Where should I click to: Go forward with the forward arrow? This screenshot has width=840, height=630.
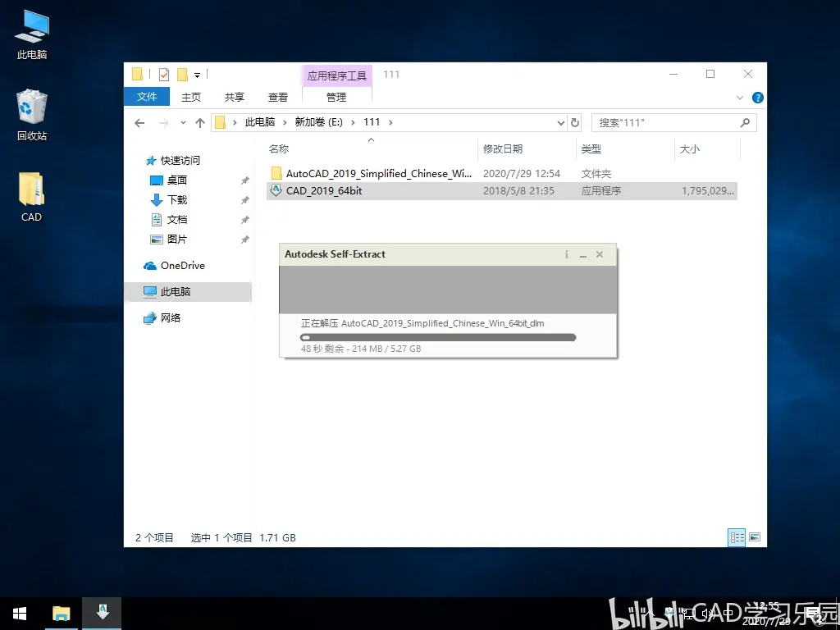tap(164, 123)
